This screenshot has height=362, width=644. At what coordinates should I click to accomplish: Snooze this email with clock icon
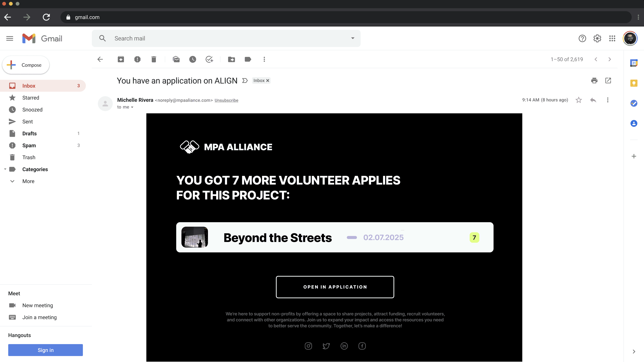coord(192,59)
